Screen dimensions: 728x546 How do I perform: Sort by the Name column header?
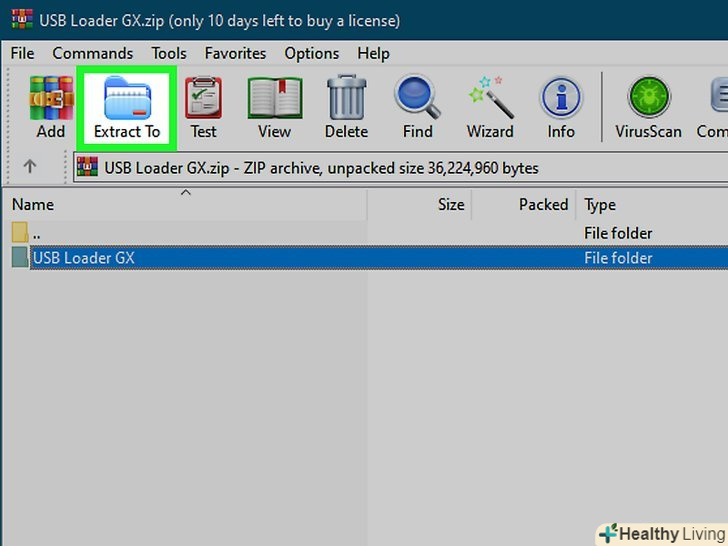pyautogui.click(x=185, y=204)
